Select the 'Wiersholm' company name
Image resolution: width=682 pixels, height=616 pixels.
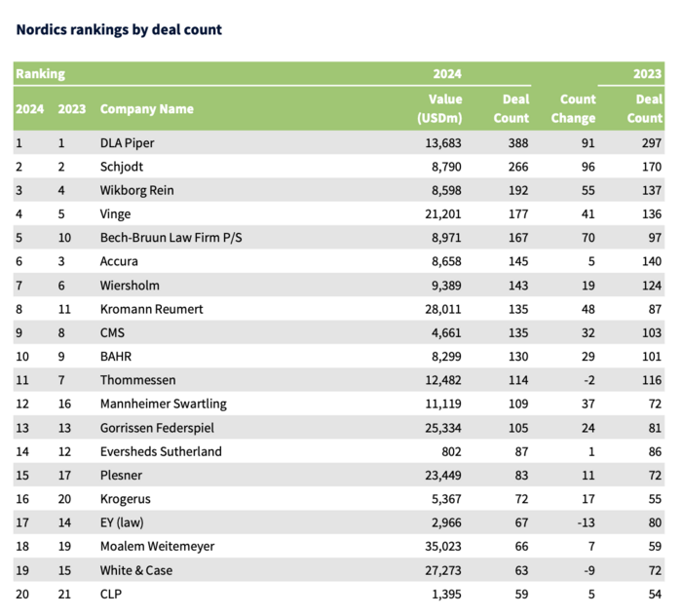[x=130, y=286]
